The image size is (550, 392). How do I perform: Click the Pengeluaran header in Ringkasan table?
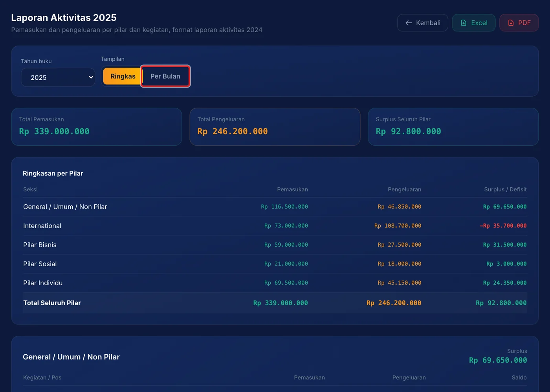[404, 189]
